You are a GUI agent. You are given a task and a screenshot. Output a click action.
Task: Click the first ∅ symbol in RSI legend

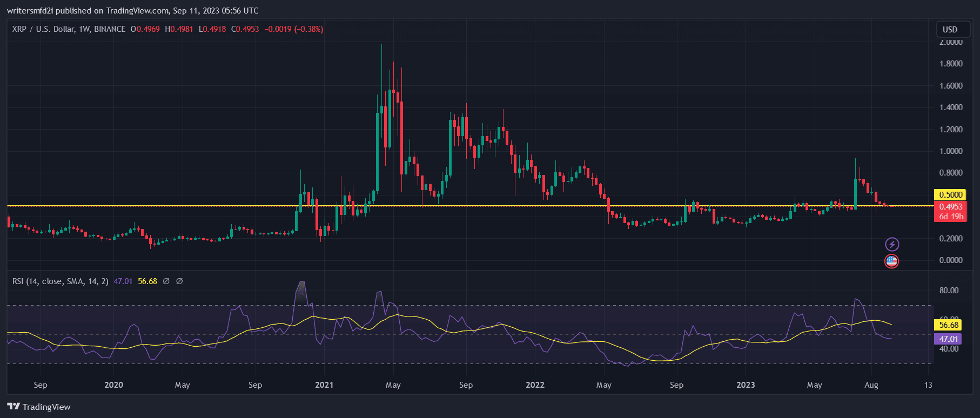click(166, 281)
